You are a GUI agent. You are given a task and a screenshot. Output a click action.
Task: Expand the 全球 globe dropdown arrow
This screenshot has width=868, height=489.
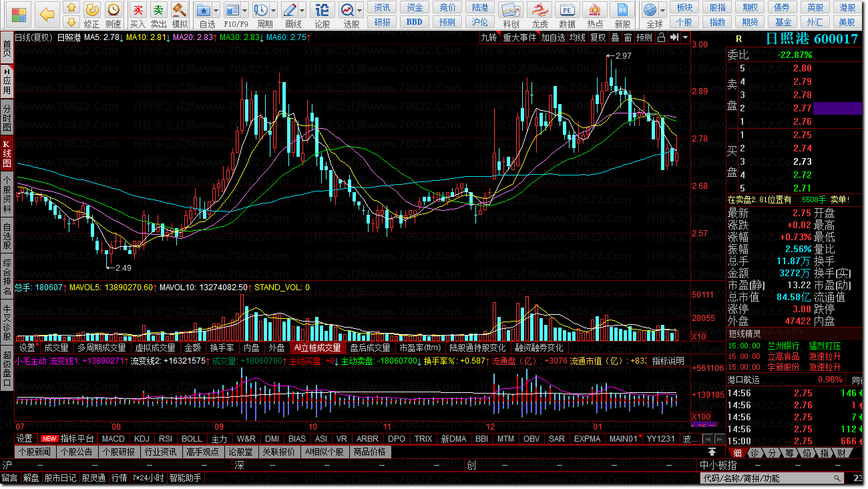[662, 11]
